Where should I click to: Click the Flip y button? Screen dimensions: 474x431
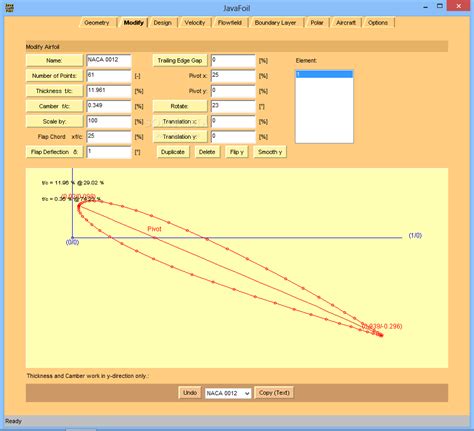[237, 152]
